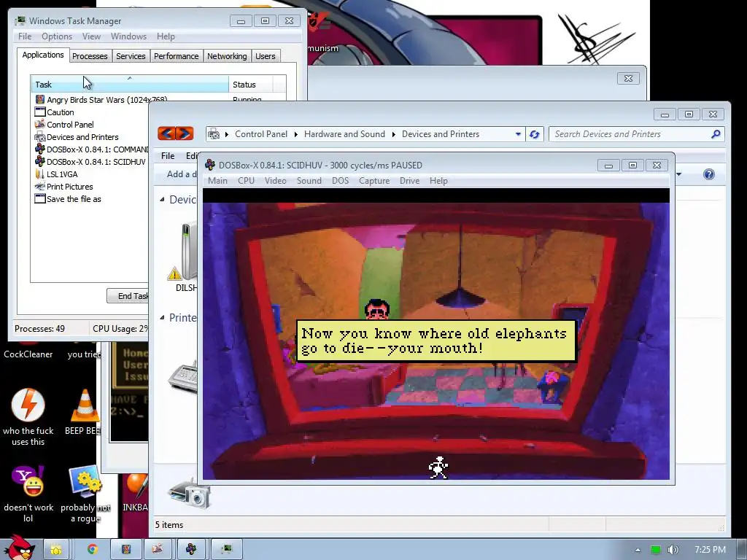Screen dimensions: 747x560
Task: Click the Chrome icon in the taskbar
Action: [93, 549]
